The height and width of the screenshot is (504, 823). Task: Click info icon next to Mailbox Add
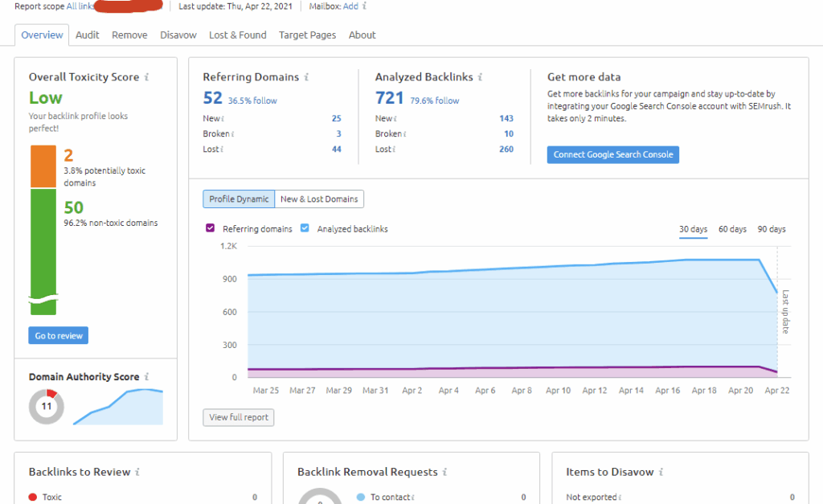(x=365, y=6)
